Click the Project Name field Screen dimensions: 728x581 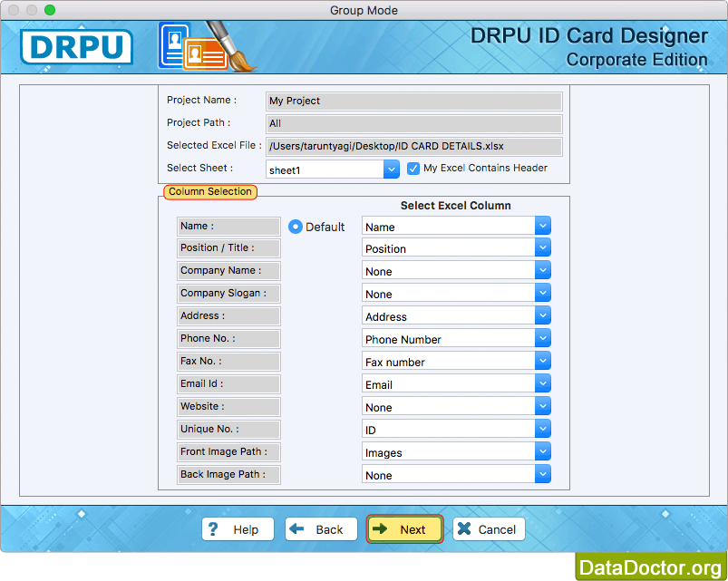(x=414, y=102)
